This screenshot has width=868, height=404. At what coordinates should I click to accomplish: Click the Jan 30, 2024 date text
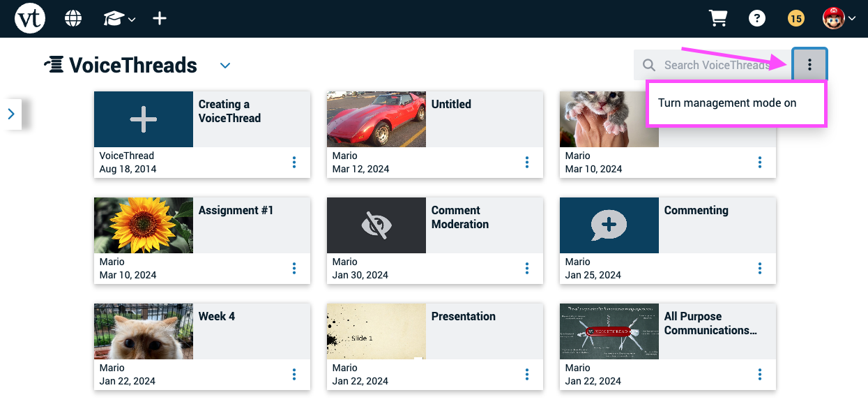tap(360, 275)
